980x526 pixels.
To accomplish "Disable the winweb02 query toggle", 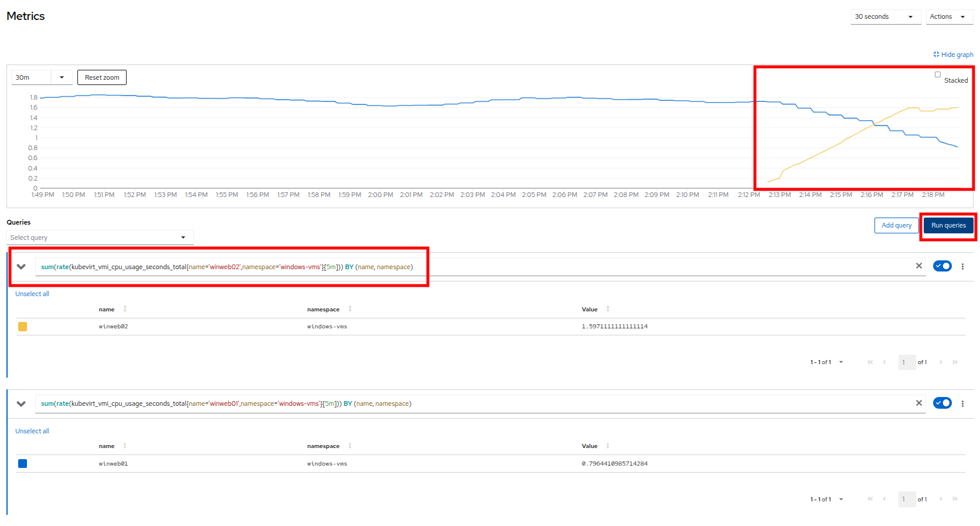I will (x=942, y=266).
